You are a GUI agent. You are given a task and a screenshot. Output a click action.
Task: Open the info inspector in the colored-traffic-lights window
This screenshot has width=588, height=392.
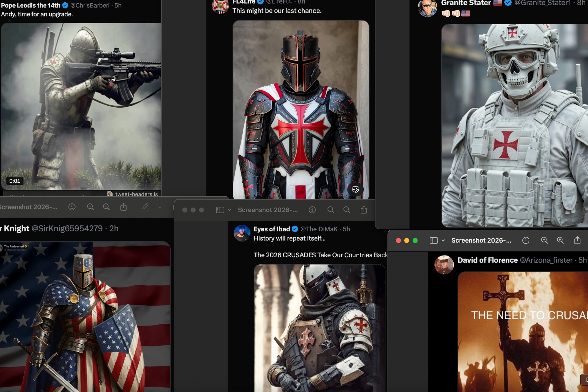coord(526,240)
